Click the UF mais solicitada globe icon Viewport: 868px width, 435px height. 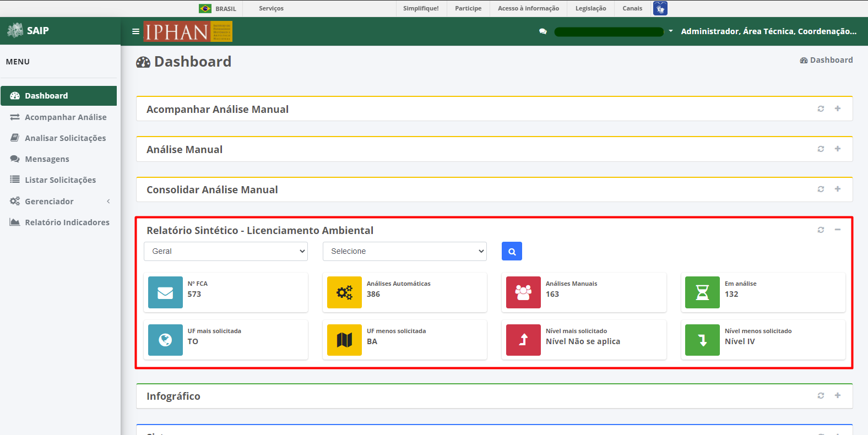point(165,340)
